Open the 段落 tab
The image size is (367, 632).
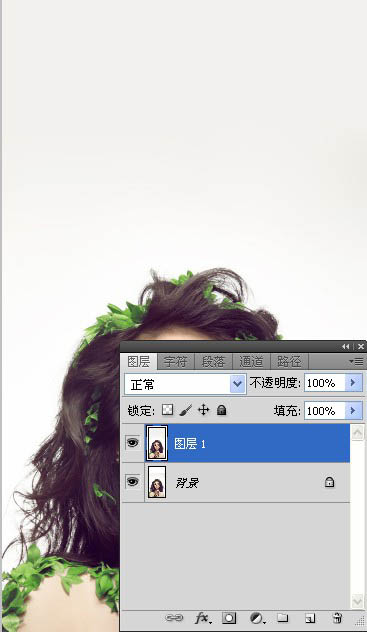tap(214, 362)
